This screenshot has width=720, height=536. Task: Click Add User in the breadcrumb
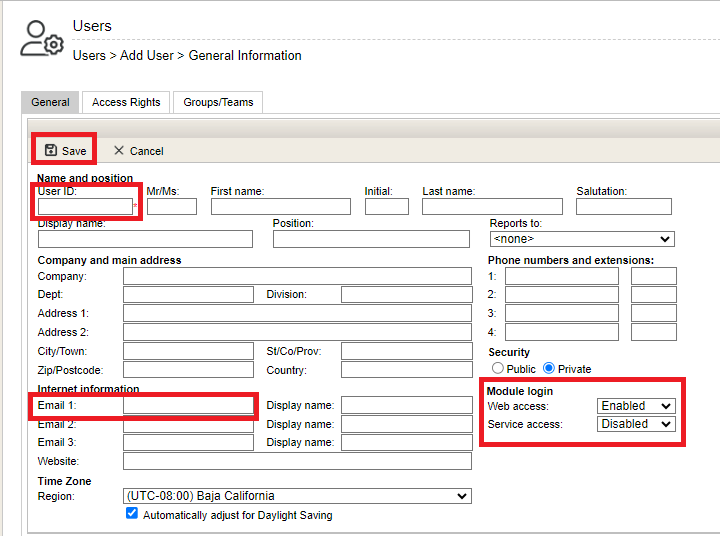click(146, 56)
